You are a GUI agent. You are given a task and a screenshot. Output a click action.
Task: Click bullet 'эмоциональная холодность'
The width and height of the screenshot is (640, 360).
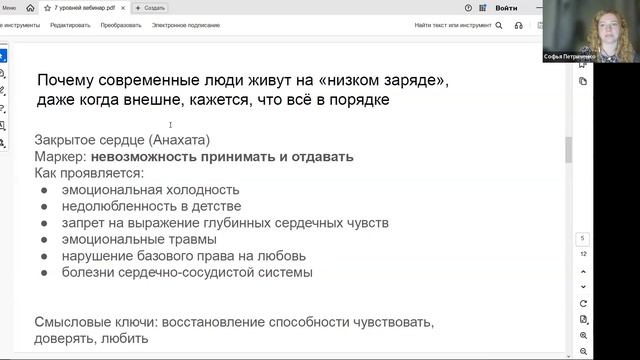click(151, 190)
